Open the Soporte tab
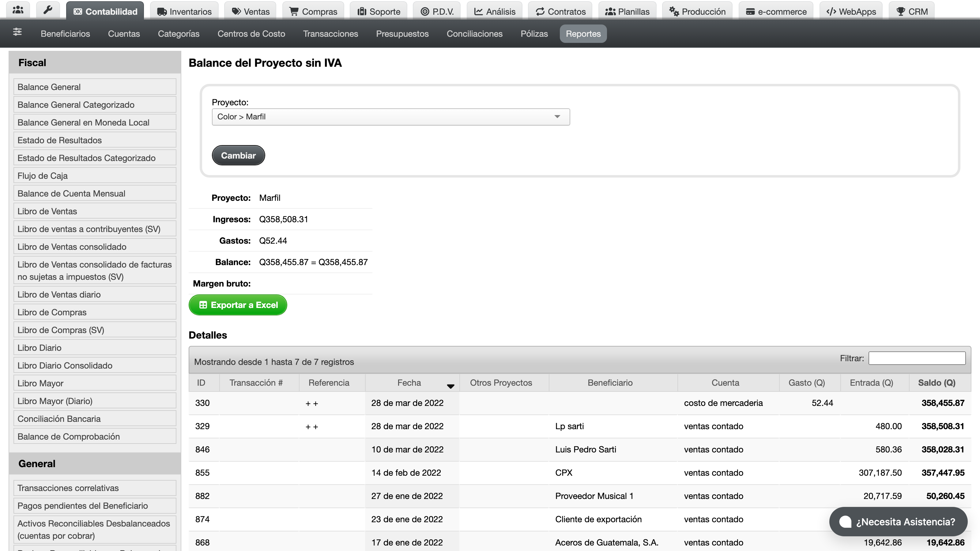The height and width of the screenshot is (551, 980). point(379,11)
